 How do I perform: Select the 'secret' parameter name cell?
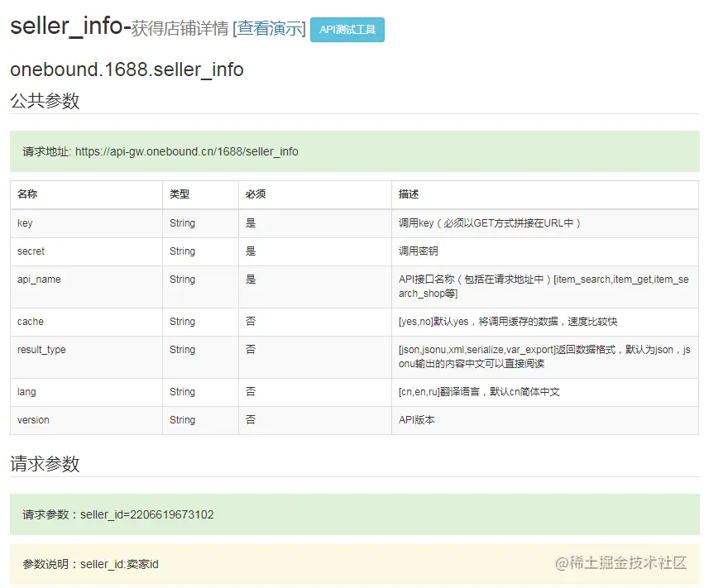point(86,251)
